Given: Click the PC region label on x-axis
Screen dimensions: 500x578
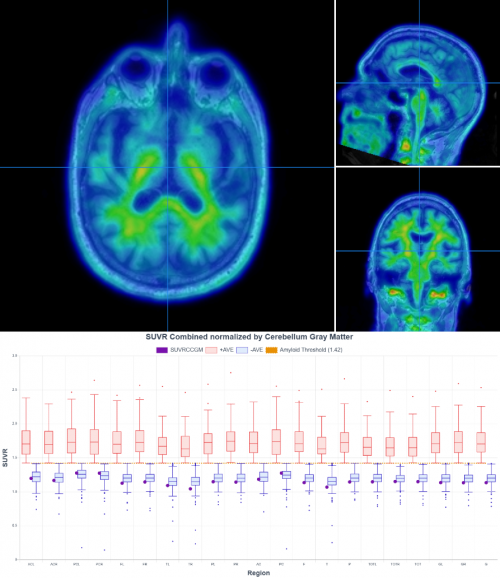Looking at the screenshot, I should [281, 564].
